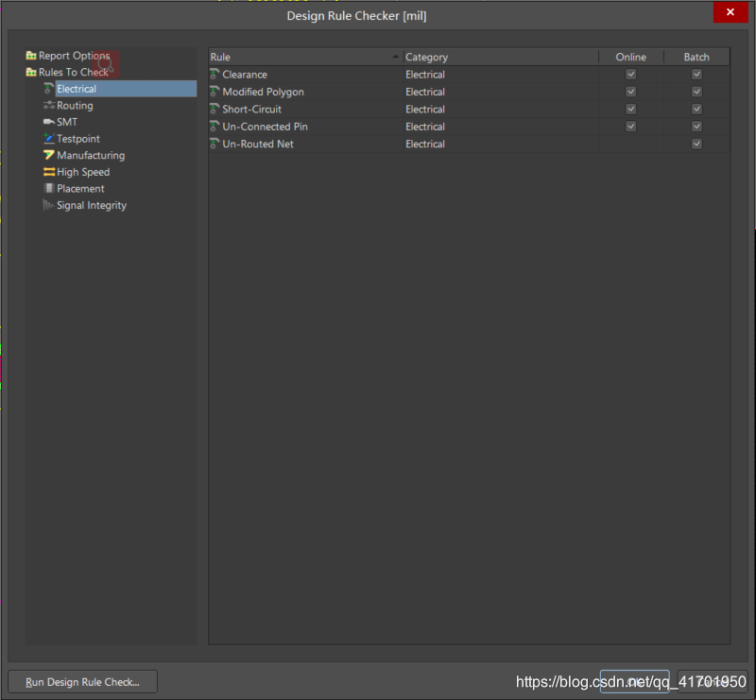756x700 pixels.
Task: Disable Batch check for Un-Routed Net
Action: 696,144
